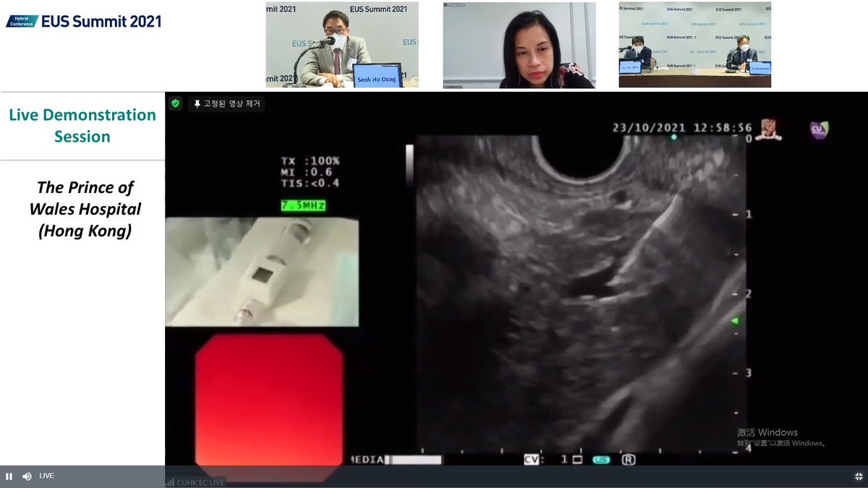Click the 23/10/2021 12:58:56 timestamp
The image size is (868, 488).
(682, 127)
